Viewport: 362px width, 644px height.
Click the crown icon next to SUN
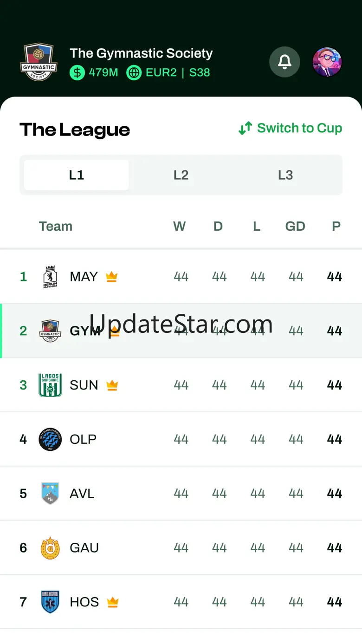(112, 385)
